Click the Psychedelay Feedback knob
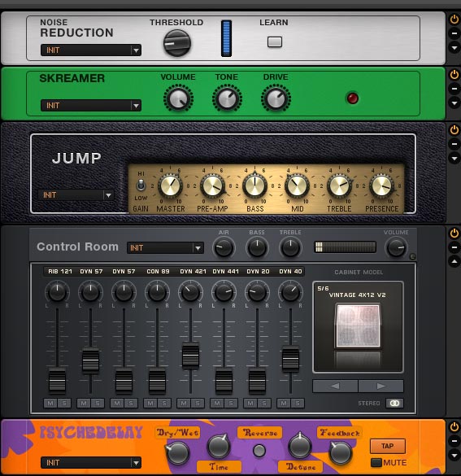Screen dimensions: 461x476 [x=341, y=452]
